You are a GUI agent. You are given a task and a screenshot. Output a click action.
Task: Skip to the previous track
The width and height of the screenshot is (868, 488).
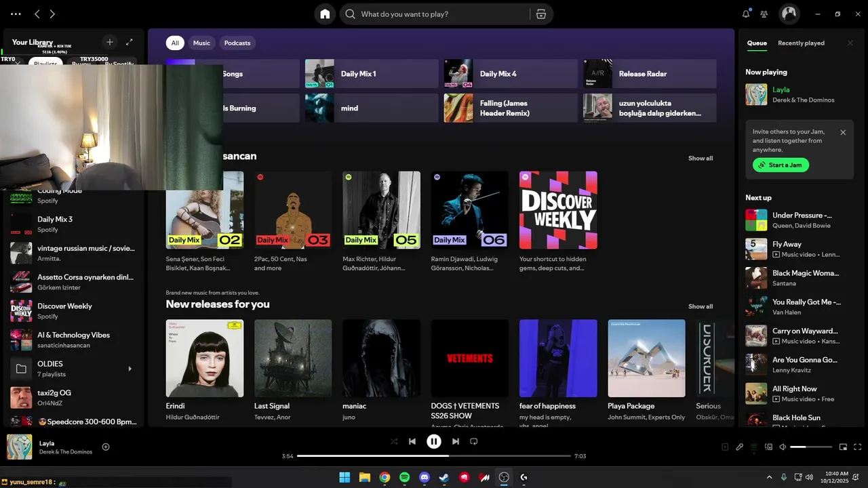[x=412, y=441]
